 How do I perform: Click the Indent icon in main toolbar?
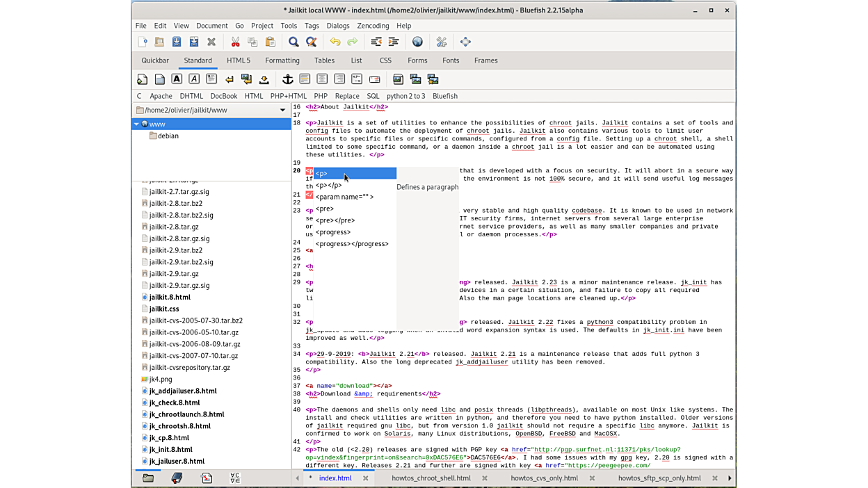[394, 42]
